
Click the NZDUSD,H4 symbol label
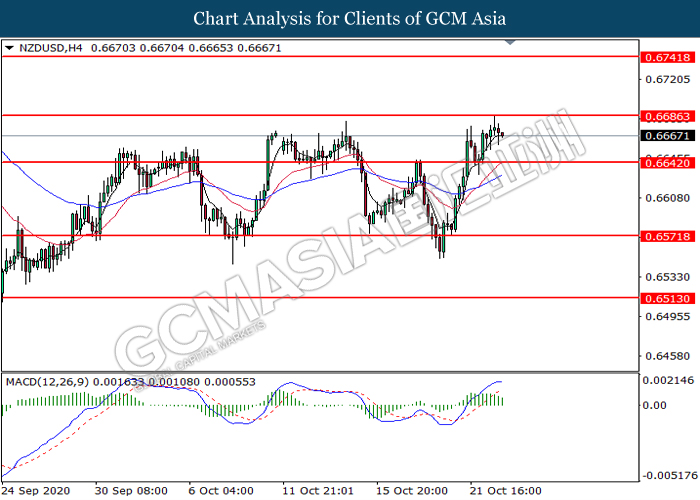[x=51, y=48]
